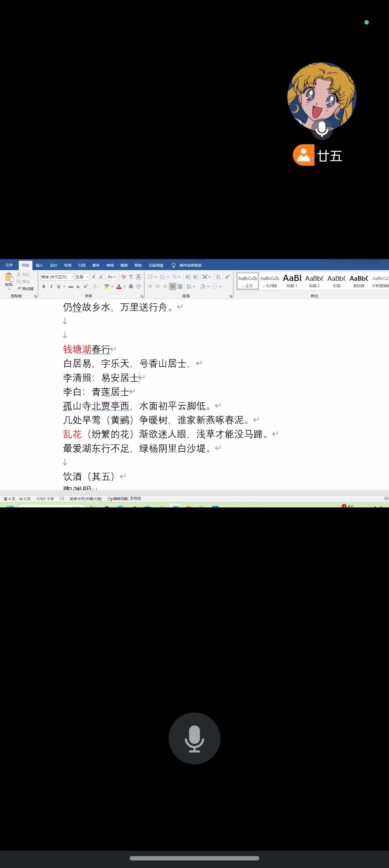Click the clear formatting eraser icon
The height and width of the screenshot is (868, 389).
tap(124, 277)
